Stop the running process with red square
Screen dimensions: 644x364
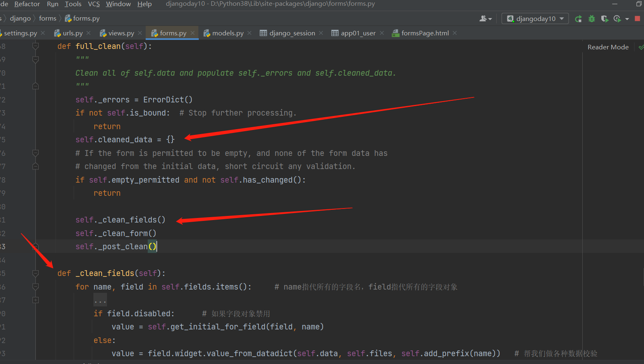[x=637, y=19]
